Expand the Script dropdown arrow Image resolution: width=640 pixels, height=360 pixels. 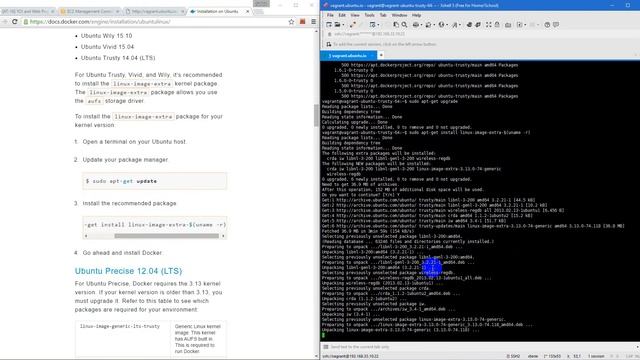pos(525,24)
